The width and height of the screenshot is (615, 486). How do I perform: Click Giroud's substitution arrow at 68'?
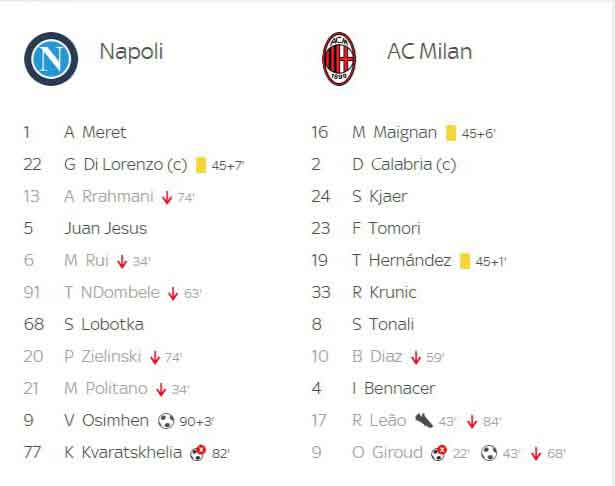(536, 453)
